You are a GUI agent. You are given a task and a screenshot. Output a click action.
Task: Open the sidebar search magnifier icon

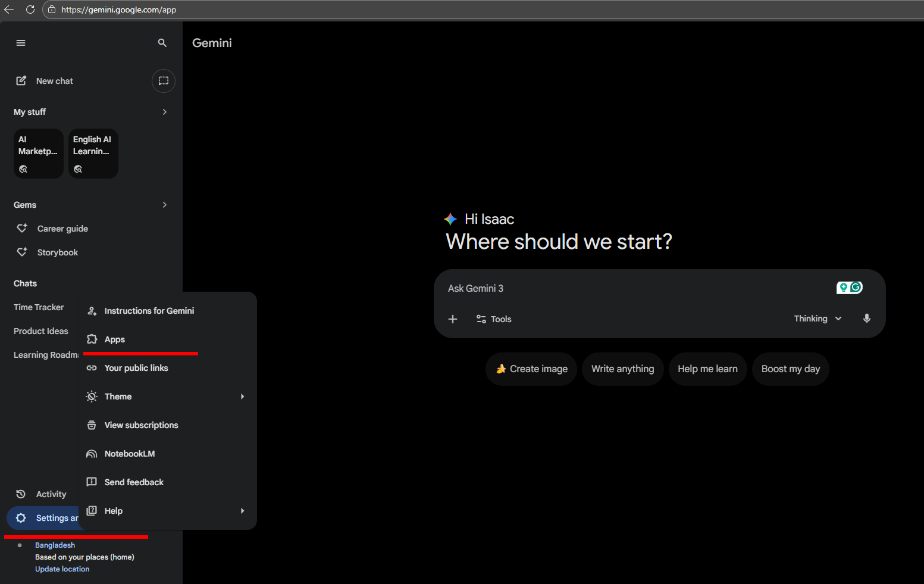pos(162,43)
